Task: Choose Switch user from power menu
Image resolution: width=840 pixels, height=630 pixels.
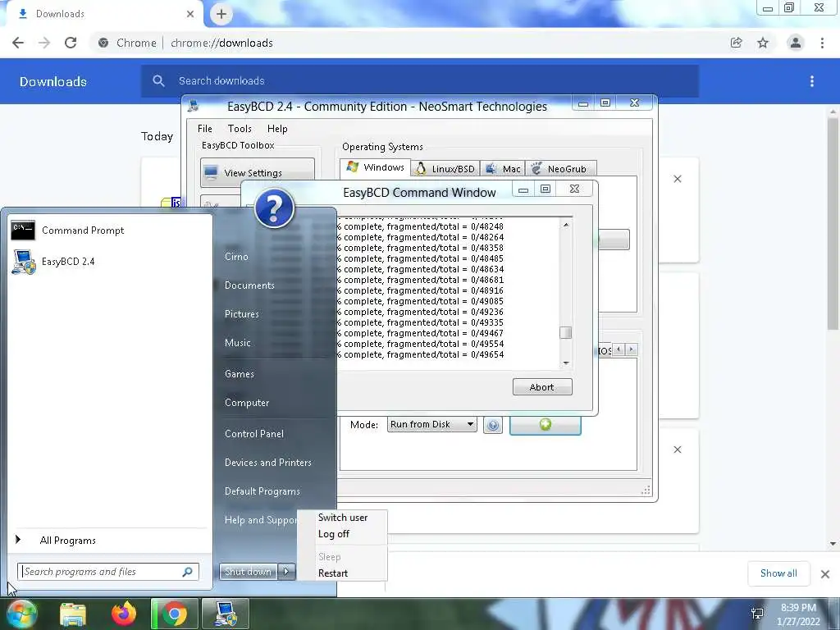Action: click(342, 518)
